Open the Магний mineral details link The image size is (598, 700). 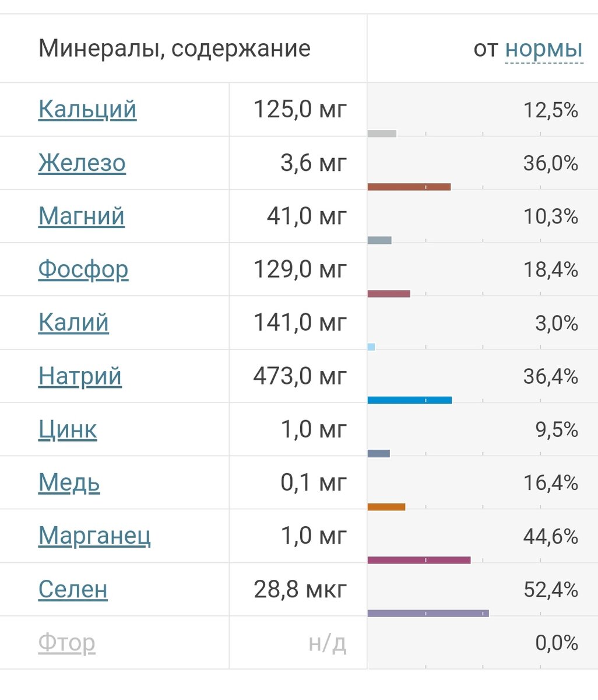81,216
